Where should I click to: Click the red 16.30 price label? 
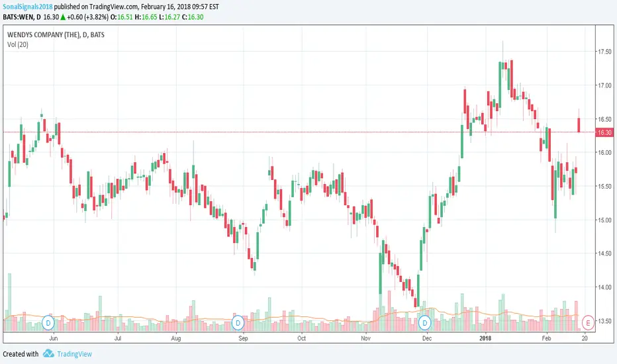tap(604, 132)
